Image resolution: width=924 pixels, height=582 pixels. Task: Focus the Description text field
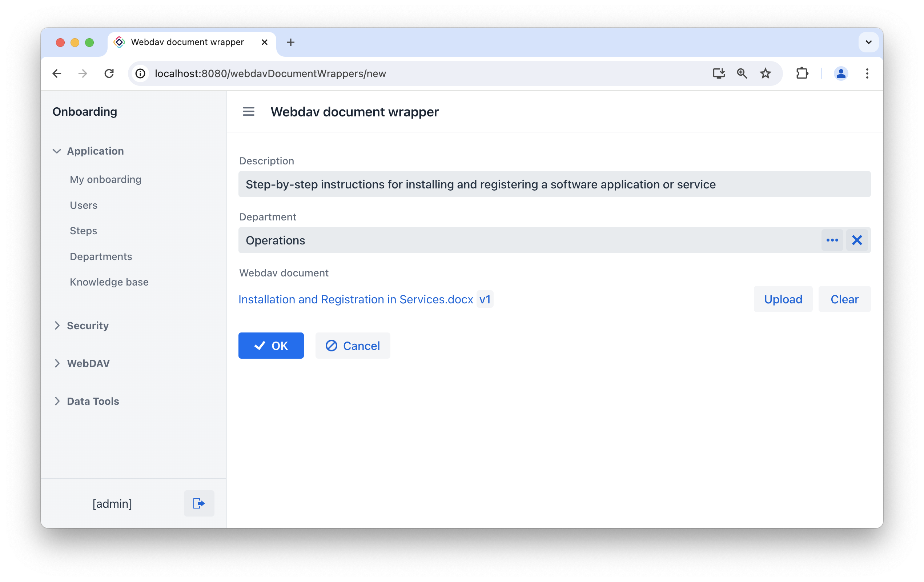[x=554, y=184]
